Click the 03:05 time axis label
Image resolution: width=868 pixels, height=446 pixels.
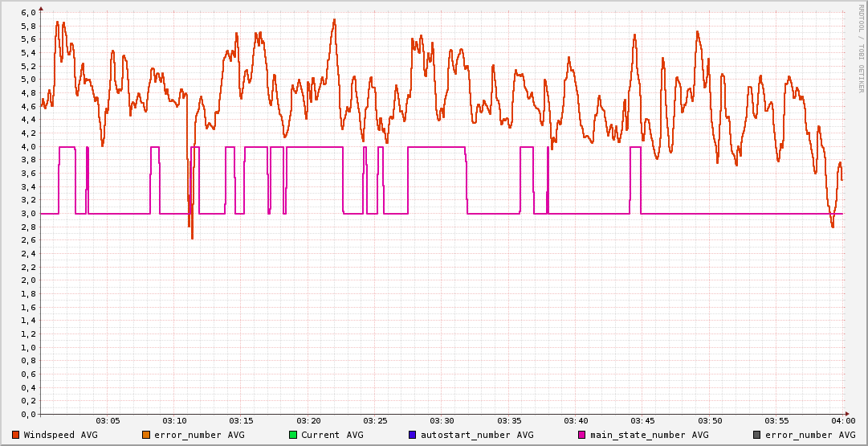pos(108,421)
